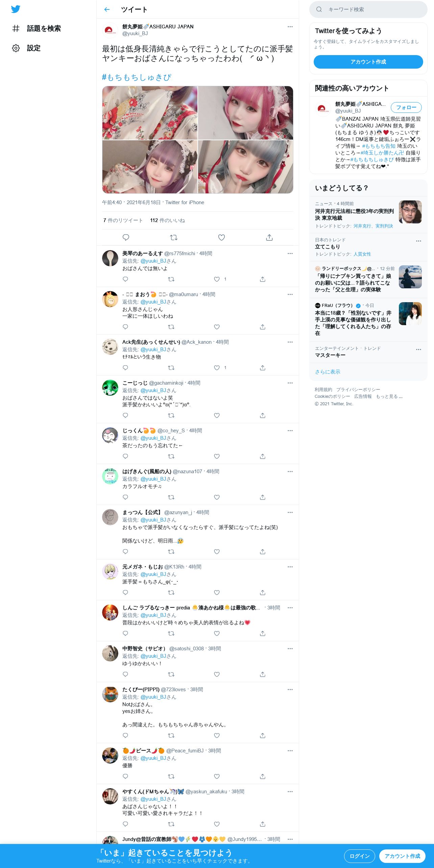434x868 pixels.
Task: Click the Twitter bird logo
Action: pos(16,9)
